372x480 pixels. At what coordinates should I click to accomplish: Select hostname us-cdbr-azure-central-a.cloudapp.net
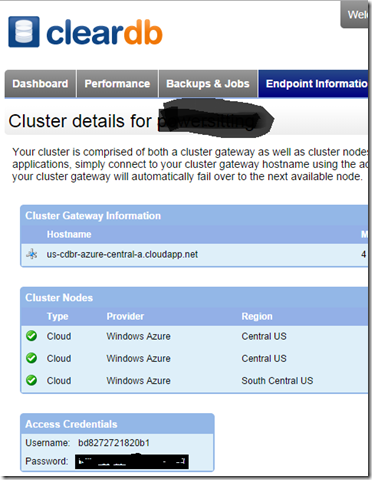point(122,254)
